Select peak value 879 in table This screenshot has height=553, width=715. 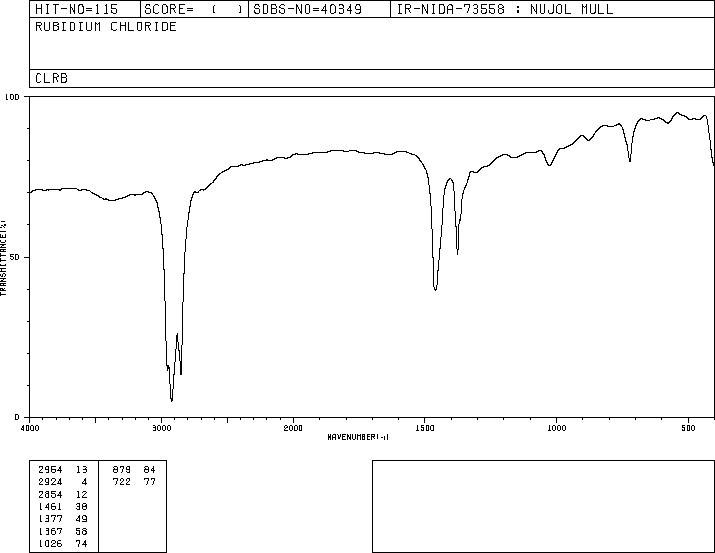[122, 470]
